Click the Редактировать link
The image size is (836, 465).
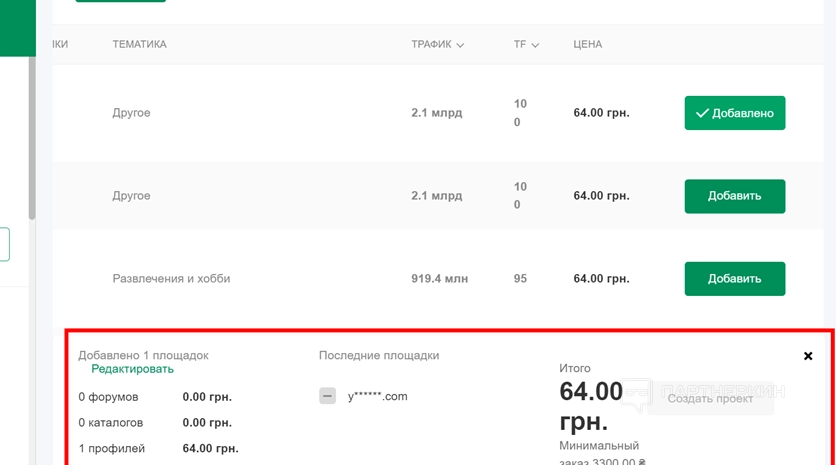132,369
